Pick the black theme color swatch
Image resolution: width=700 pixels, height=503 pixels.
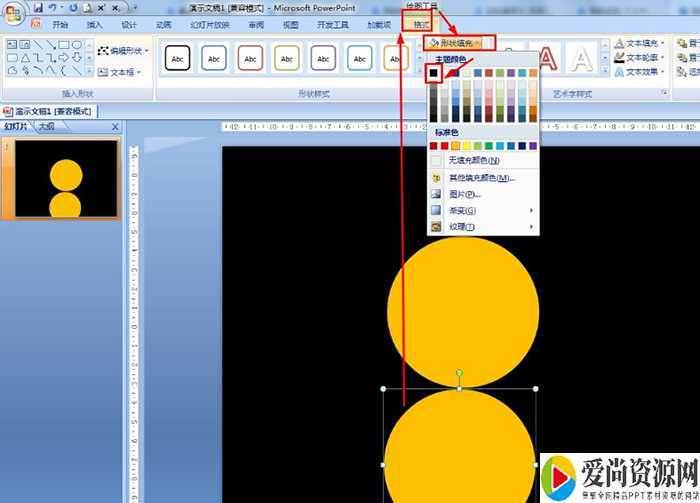pyautogui.click(x=435, y=73)
